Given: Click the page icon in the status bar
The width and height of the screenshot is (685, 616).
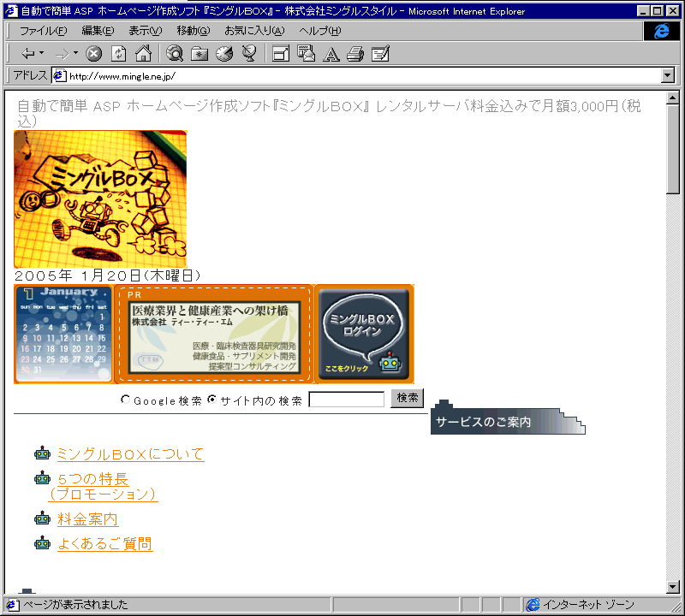Looking at the screenshot, I should (x=12, y=605).
